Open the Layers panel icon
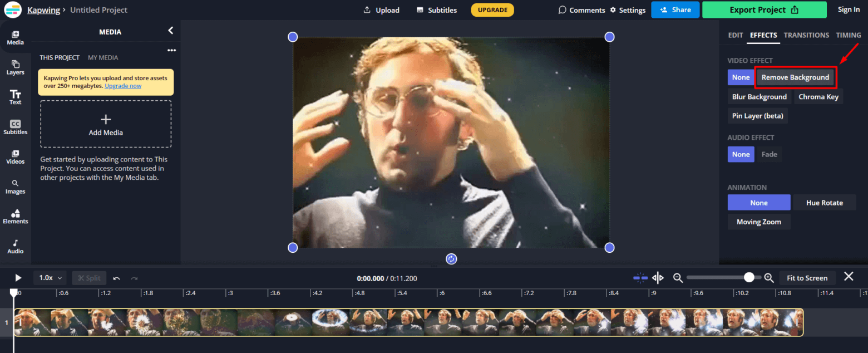The width and height of the screenshot is (868, 353). pyautogui.click(x=15, y=68)
